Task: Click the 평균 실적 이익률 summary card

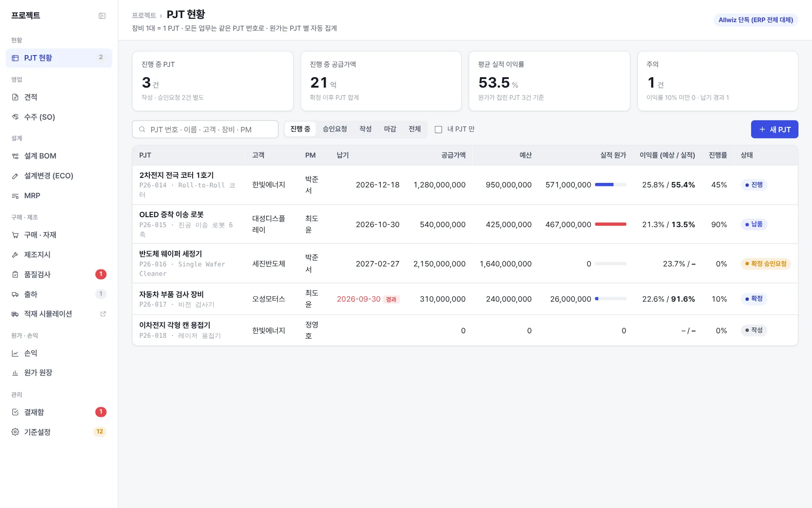Action: [x=549, y=81]
